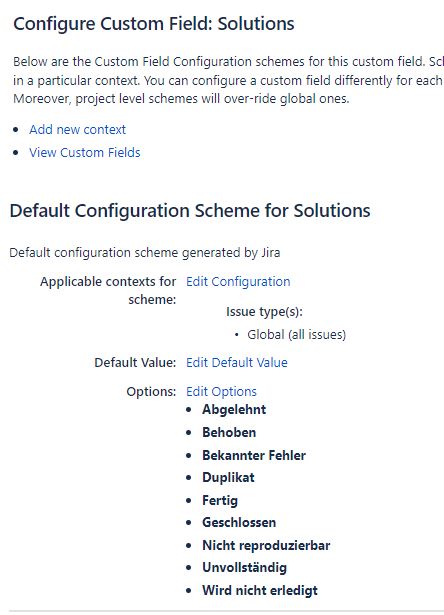Open the Add new context link

tap(77, 129)
